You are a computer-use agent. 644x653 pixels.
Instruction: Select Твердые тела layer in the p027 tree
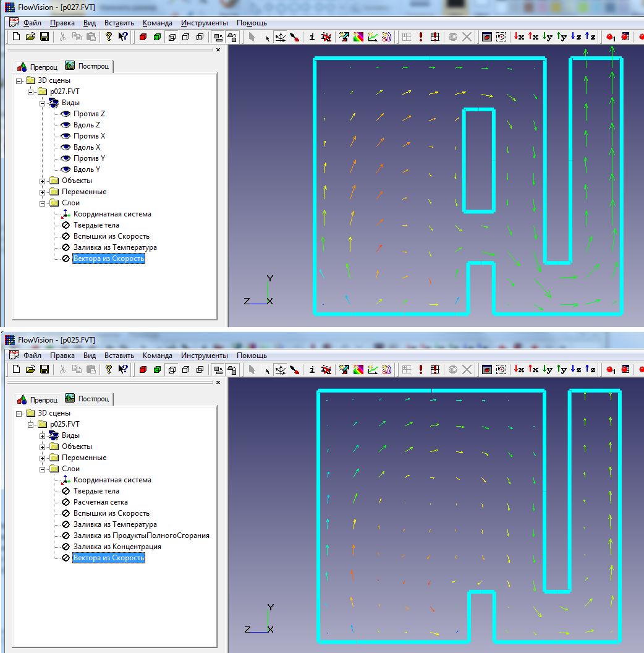[96, 225]
